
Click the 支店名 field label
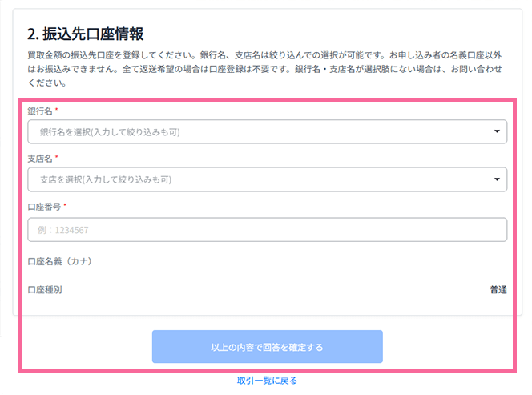(39, 159)
